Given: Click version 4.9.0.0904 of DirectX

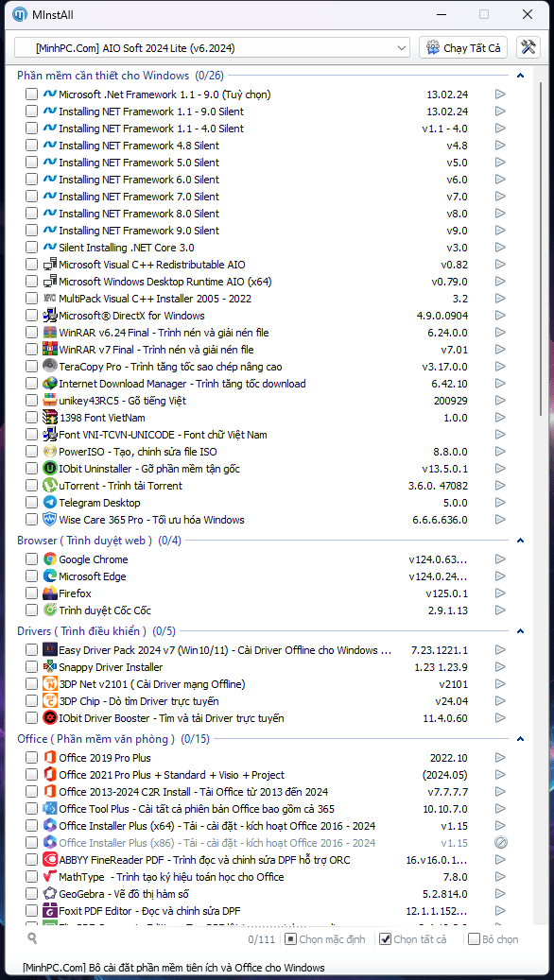Looking at the screenshot, I should (442, 316).
